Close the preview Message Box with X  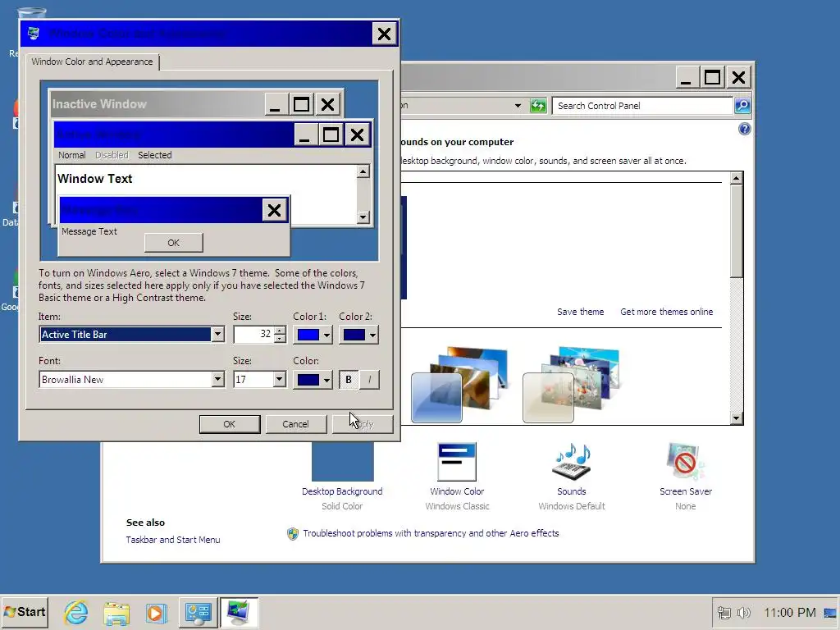[x=274, y=210]
